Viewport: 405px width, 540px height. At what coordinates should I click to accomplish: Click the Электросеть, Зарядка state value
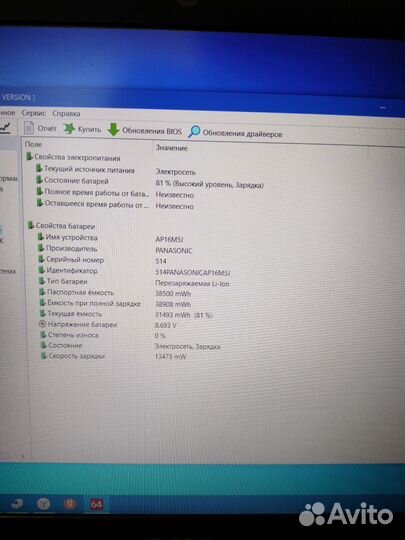[x=187, y=346]
